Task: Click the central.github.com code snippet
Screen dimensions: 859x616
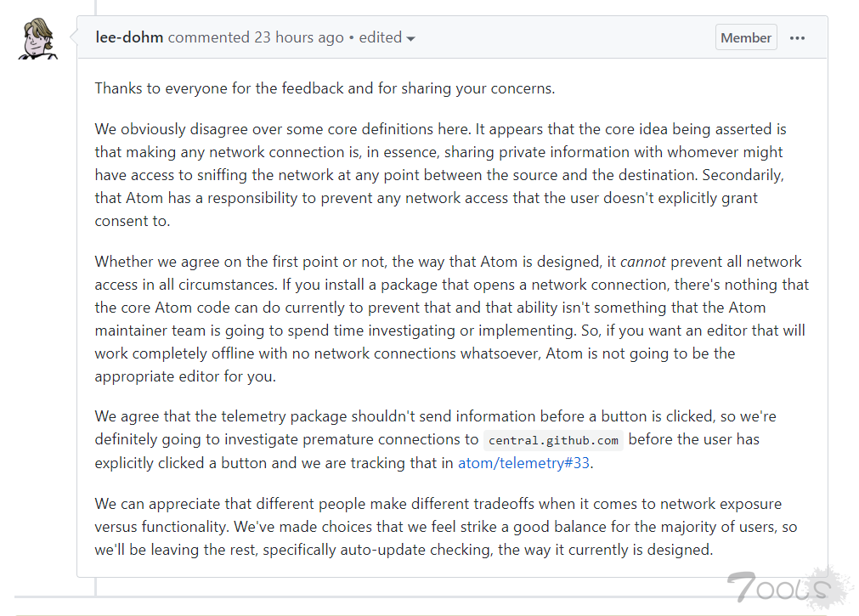Action: click(553, 440)
